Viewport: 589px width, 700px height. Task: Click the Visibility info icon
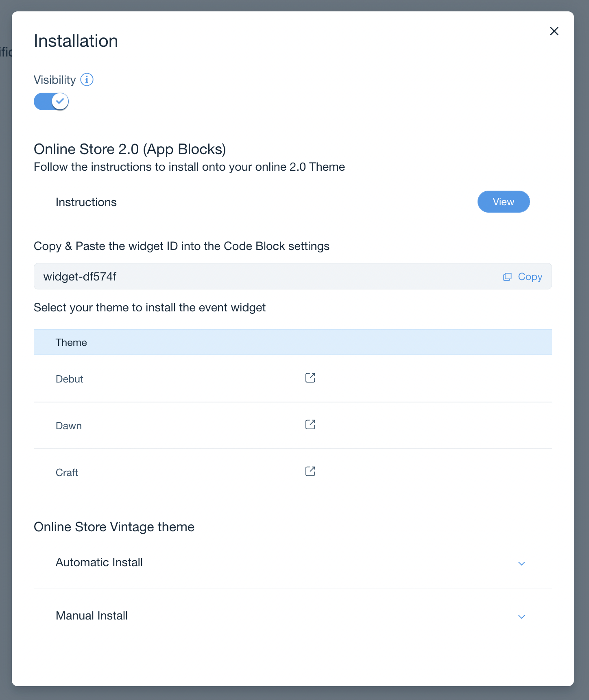[87, 80]
